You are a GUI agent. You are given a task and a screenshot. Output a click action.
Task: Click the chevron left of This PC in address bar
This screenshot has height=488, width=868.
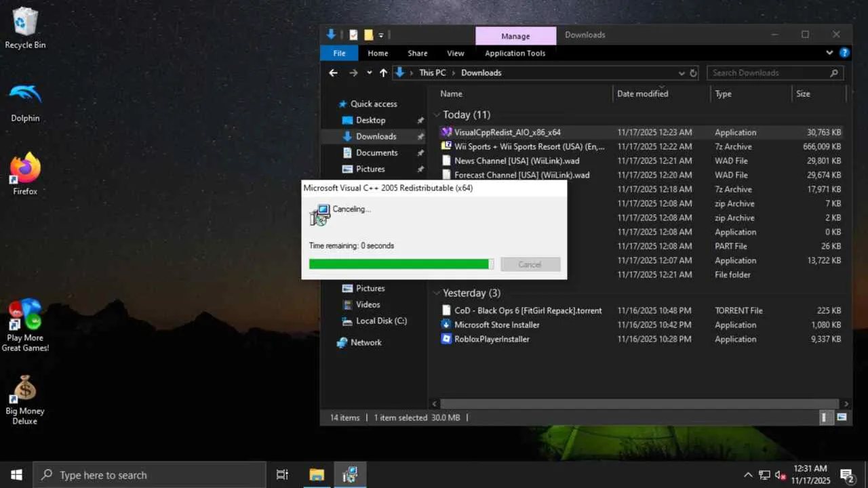412,73
